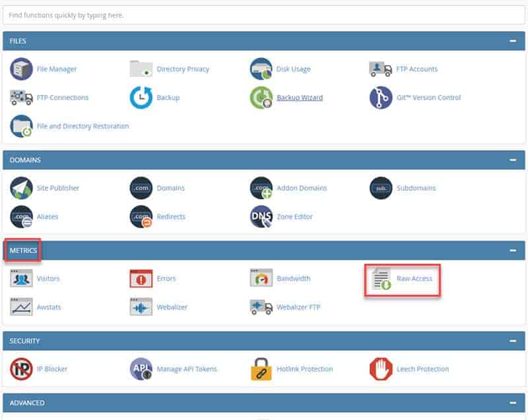Image resolution: width=528 pixels, height=420 pixels.
Task: Click the Bandwidth link
Action: [x=293, y=278]
